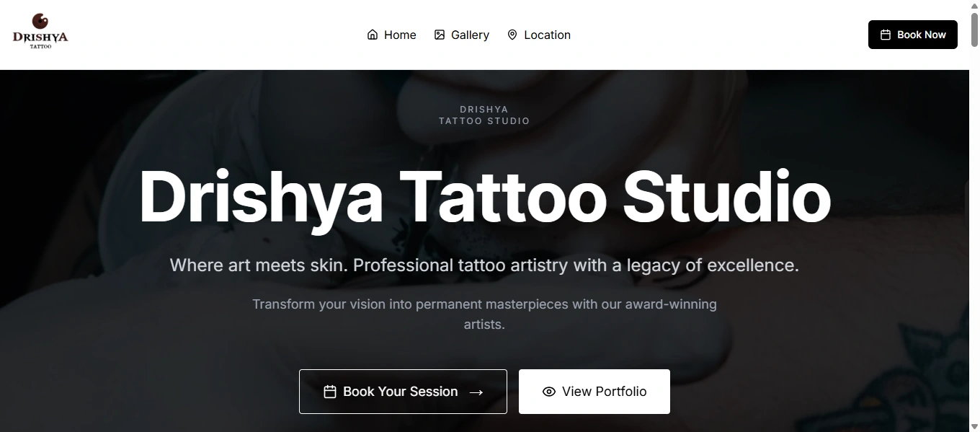Click the large Drishya Tattoo Studio heading
This screenshot has height=432, width=980.
click(x=484, y=198)
